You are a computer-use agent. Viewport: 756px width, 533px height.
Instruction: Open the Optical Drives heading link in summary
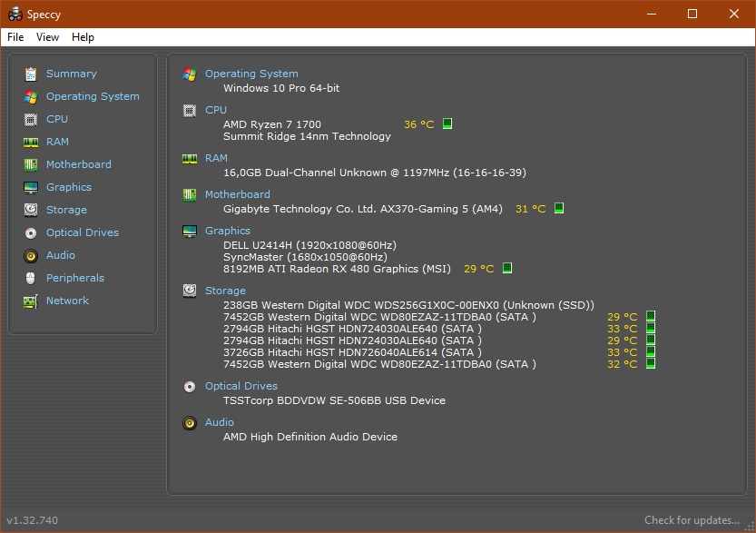[x=241, y=386]
